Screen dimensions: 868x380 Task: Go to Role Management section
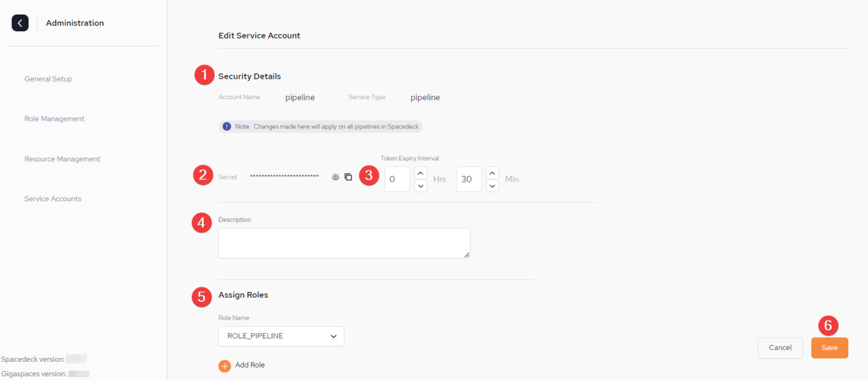coord(54,119)
